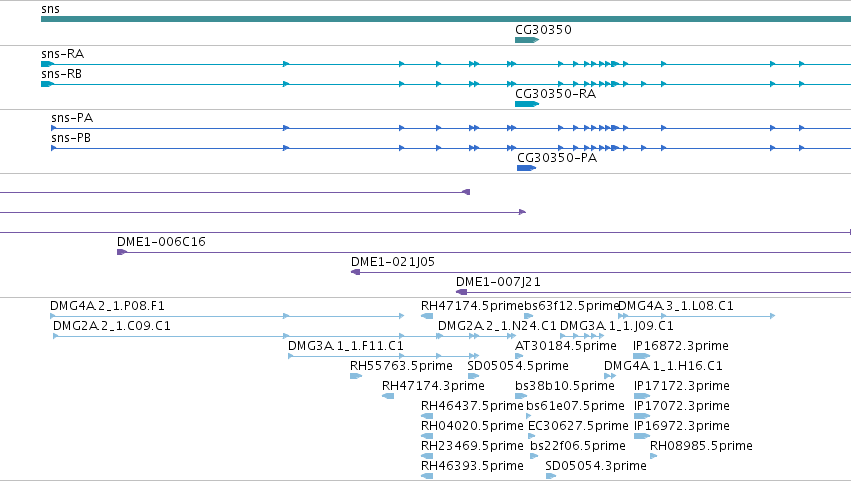
Task: Click the arrow glyph under RH08985.5prime
Action: 653,456
